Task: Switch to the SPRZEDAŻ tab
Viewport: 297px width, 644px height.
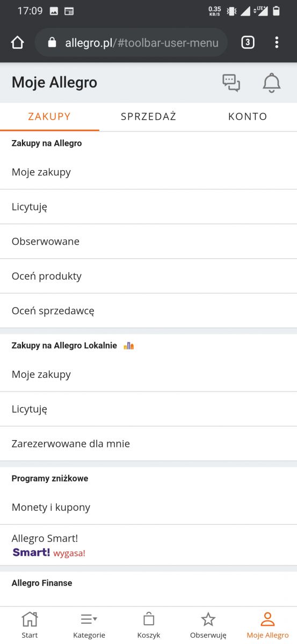Action: [x=148, y=116]
